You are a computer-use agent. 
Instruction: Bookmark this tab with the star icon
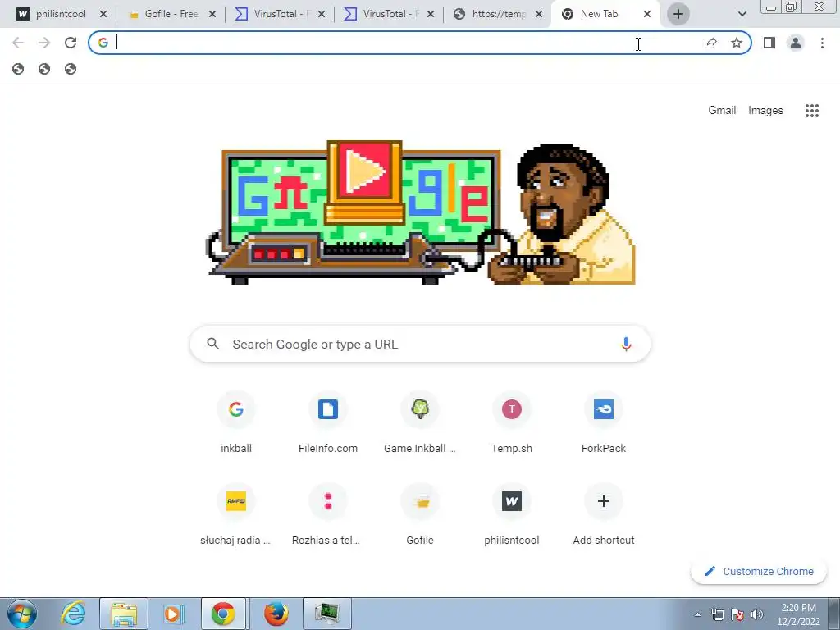737,43
